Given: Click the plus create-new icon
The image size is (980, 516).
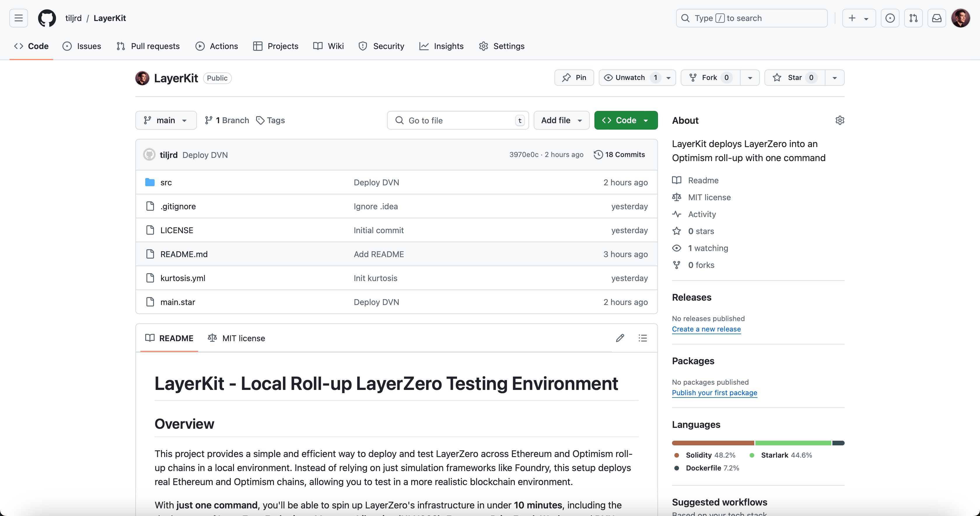Looking at the screenshot, I should 852,18.
